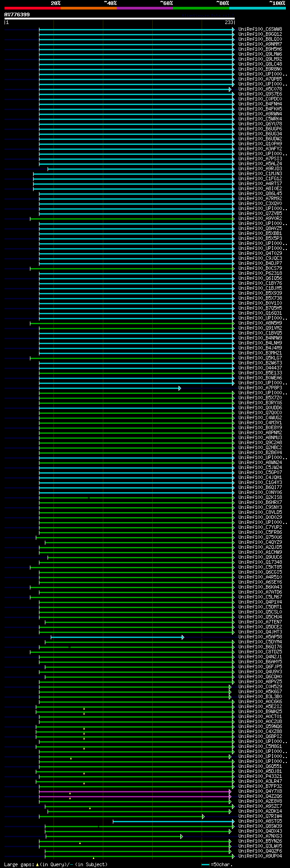Click hit name UniRef100_A7NXG3
Viewport: 290px width, 868px height.
pyautogui.click(x=260, y=836)
